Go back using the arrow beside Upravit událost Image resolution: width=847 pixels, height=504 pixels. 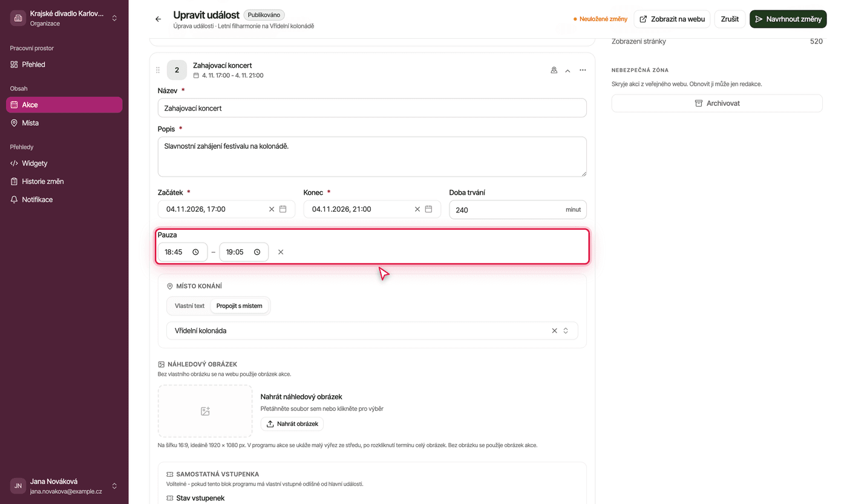pos(159,19)
